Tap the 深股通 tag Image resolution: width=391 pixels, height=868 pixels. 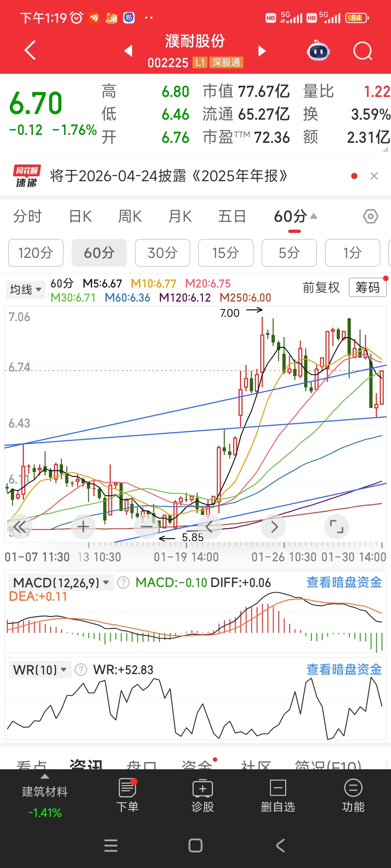[x=226, y=63]
